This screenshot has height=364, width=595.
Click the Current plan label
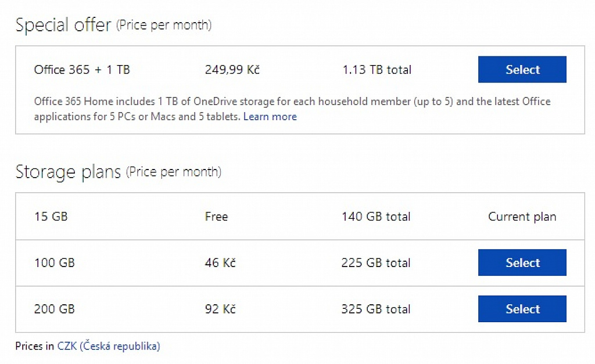coord(522,217)
